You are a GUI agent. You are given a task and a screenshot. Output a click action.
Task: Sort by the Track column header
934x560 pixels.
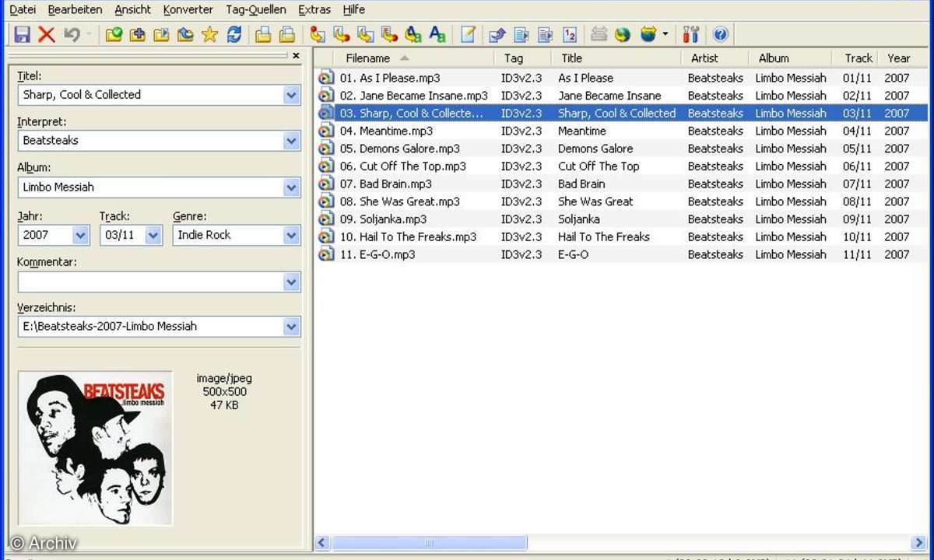point(859,58)
